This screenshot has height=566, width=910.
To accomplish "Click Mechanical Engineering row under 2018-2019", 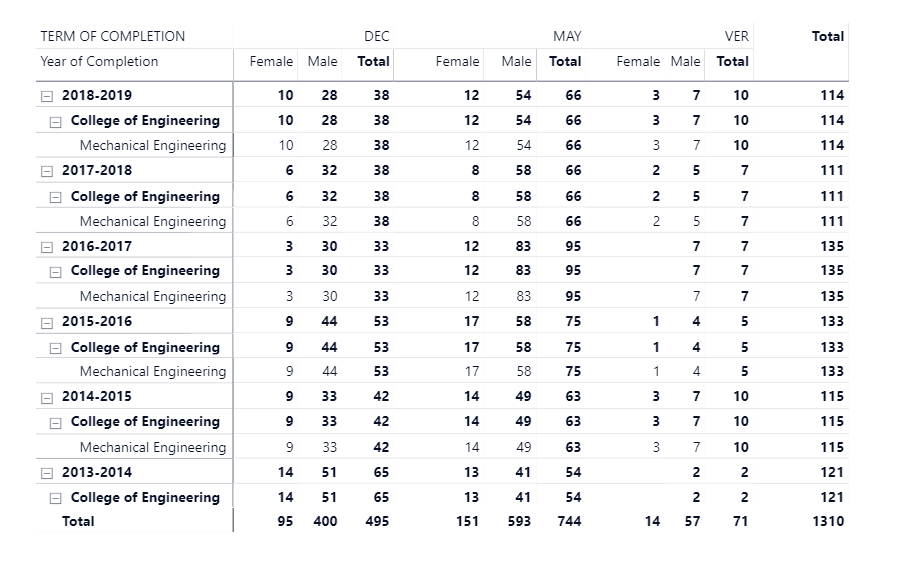I will click(153, 145).
